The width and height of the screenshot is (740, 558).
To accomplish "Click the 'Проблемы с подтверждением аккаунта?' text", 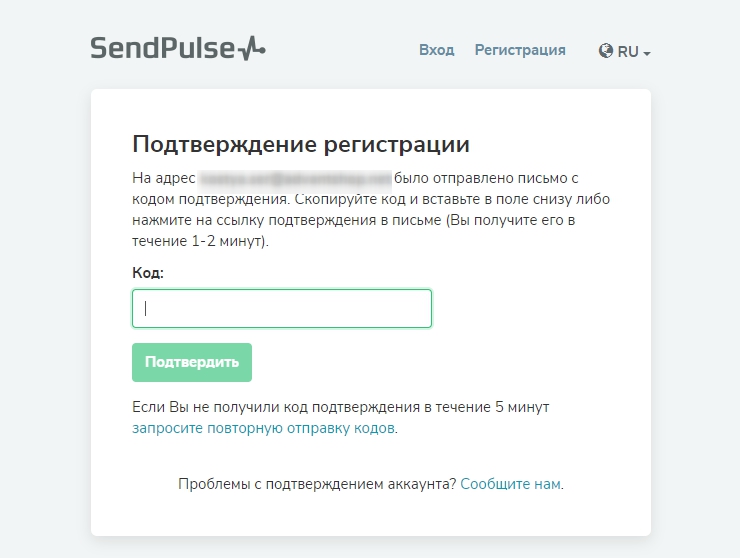I will pos(317,484).
